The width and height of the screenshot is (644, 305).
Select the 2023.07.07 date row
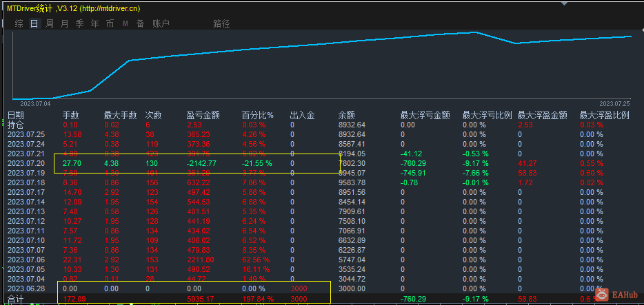(26, 250)
